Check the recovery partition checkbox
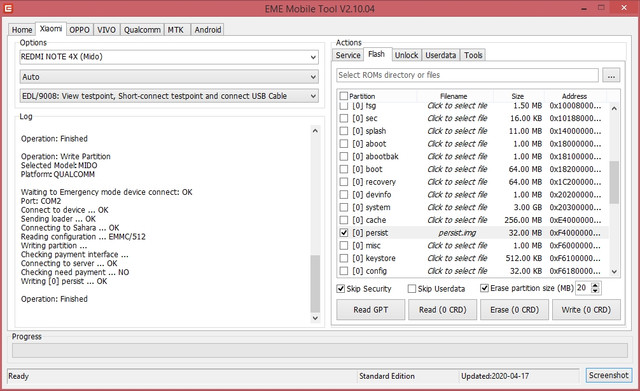This screenshot has height=391, width=640. click(344, 182)
